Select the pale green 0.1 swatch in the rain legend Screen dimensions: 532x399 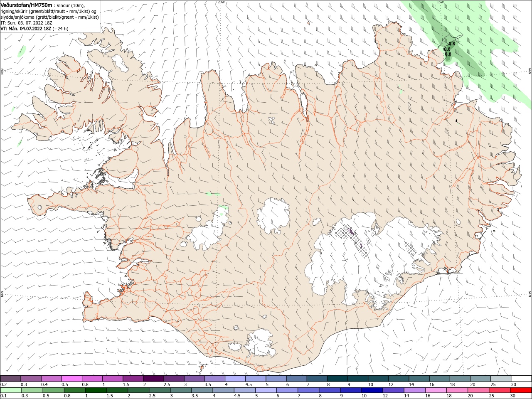(11, 390)
